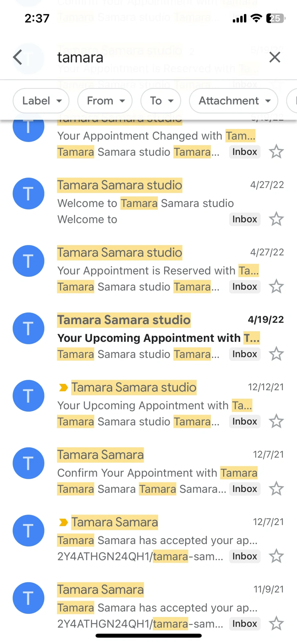Tap the back arrow in search bar
Screen dimensions: 297x644
(18, 57)
